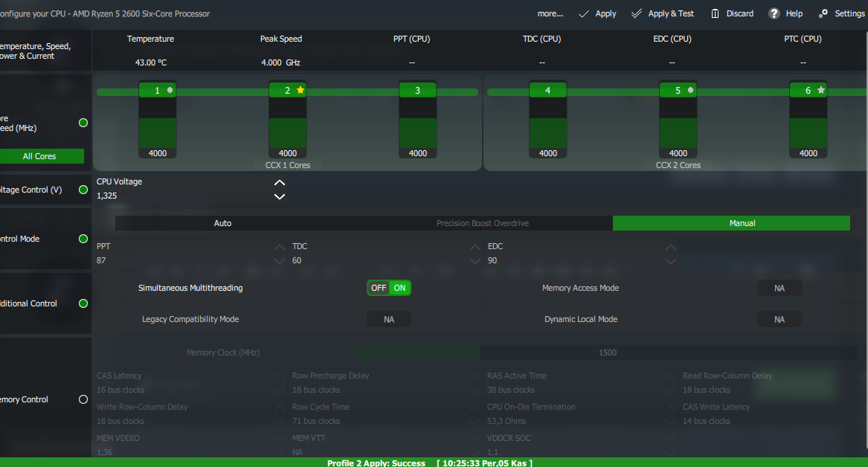Click core 4 speed value 4000
This screenshot has width=868, height=467.
coord(548,153)
